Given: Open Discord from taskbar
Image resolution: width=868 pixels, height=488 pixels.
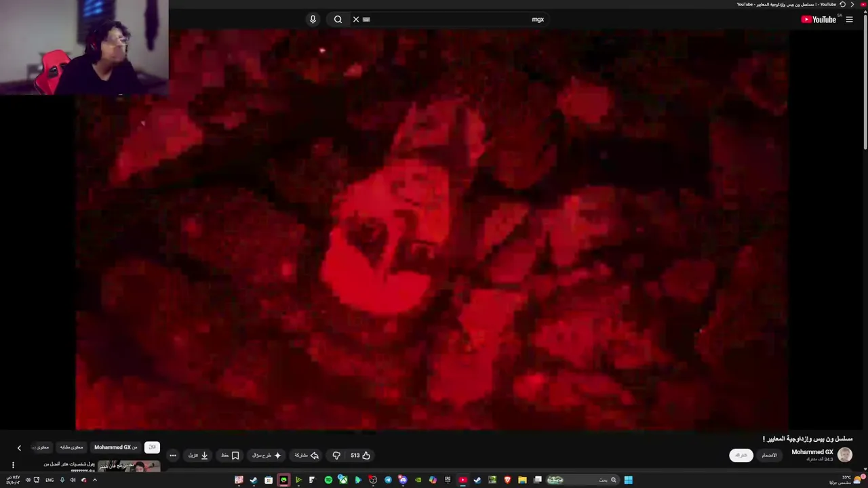Looking at the screenshot, I should (403, 480).
